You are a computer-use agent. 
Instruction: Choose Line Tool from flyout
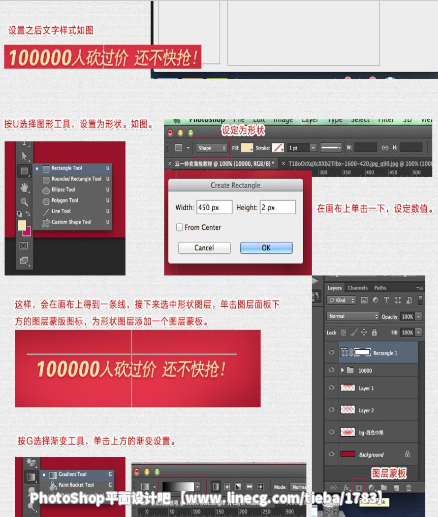(73, 211)
